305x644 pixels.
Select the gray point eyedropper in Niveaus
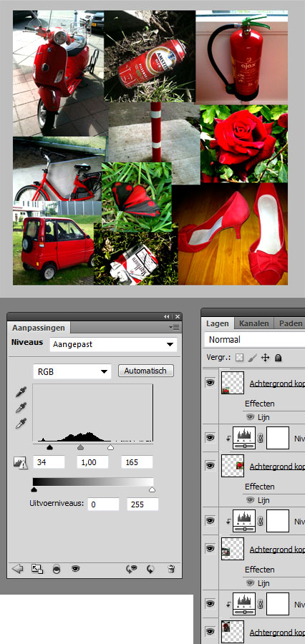click(x=21, y=407)
